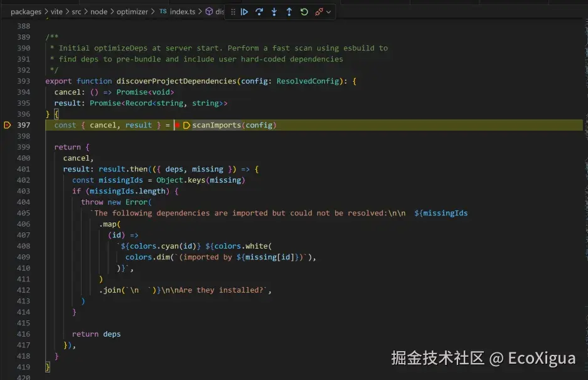Click the closing brace on line 419
This screenshot has height=380, width=588.
[x=48, y=367]
